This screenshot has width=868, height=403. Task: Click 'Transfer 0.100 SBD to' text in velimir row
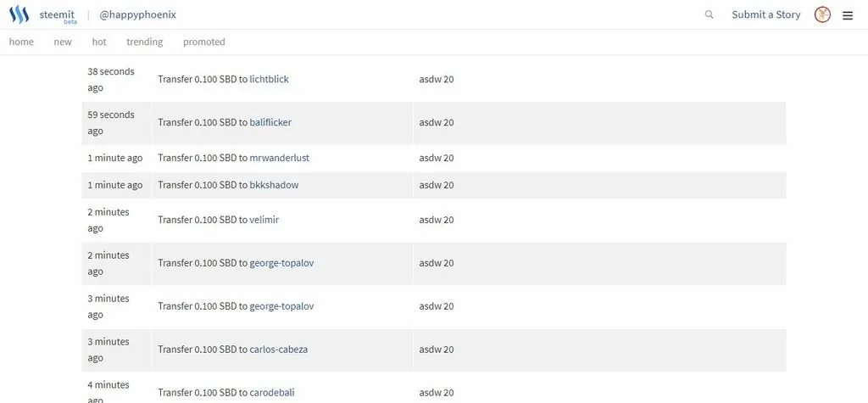(x=203, y=220)
